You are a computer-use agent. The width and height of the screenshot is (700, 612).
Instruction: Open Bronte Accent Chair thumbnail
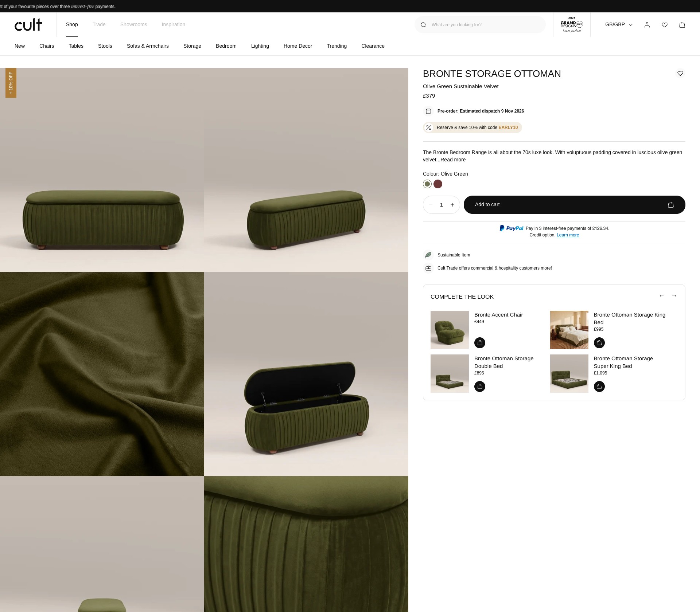coord(450,330)
